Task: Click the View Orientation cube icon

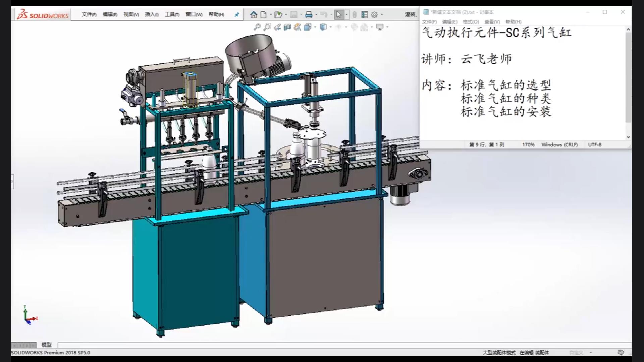Action: pyautogui.click(x=308, y=27)
